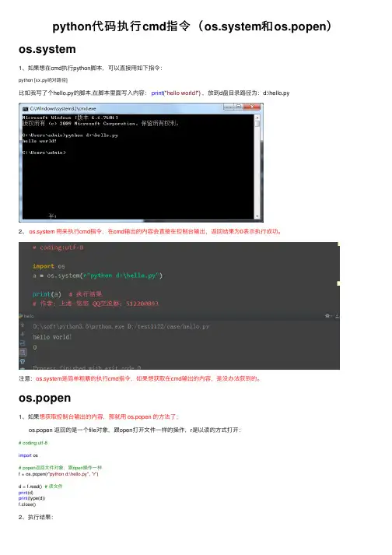Toggle soft-wrap icon in Run sidebar
392x555 pixels.
coord(23,342)
